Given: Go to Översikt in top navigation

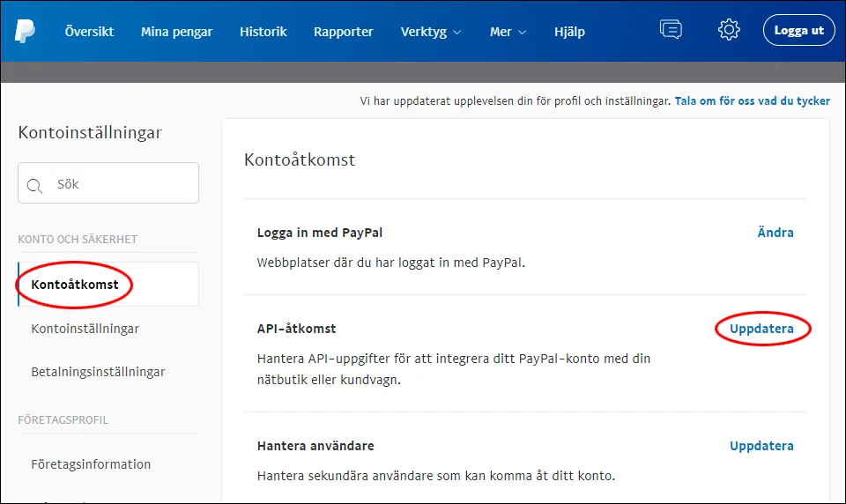Looking at the screenshot, I should 90,32.
